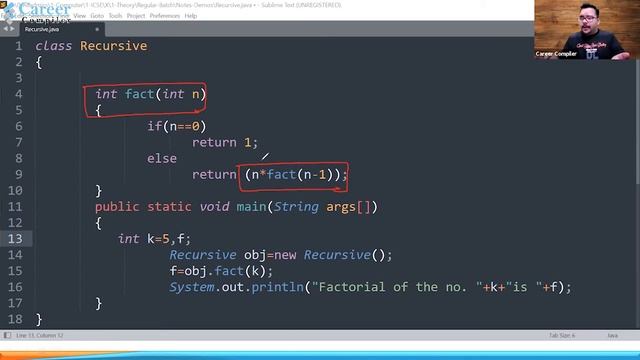640x360 pixels.
Task: Click the 'class' keyword
Action: (53, 46)
